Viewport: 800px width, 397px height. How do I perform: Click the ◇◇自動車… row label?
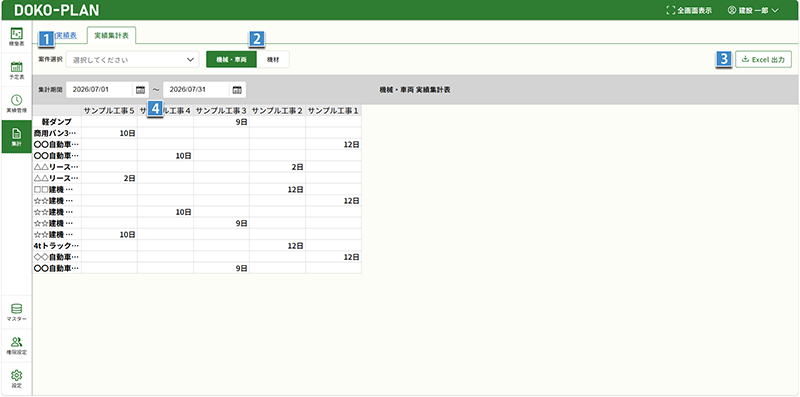pos(56,257)
